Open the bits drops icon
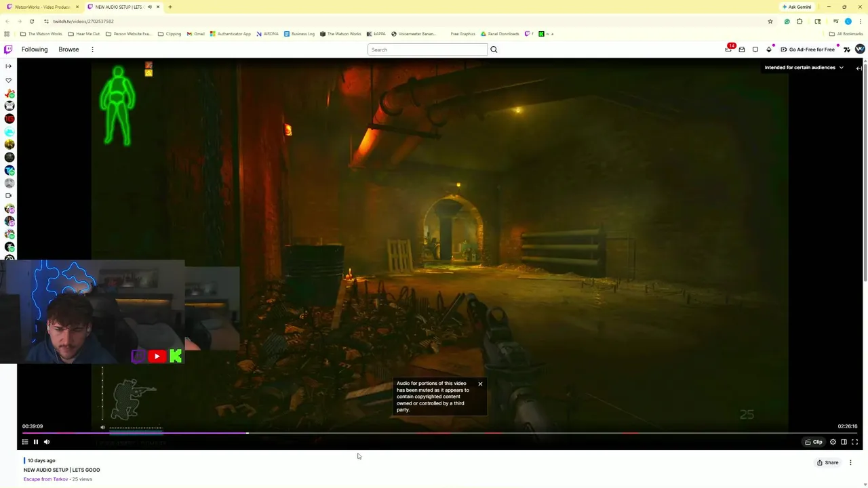 [769, 49]
